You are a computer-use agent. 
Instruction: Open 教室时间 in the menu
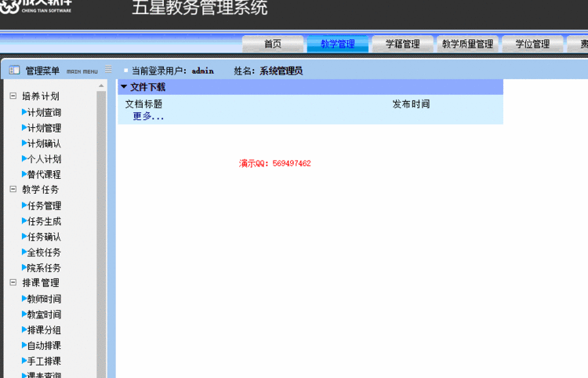[x=44, y=314]
